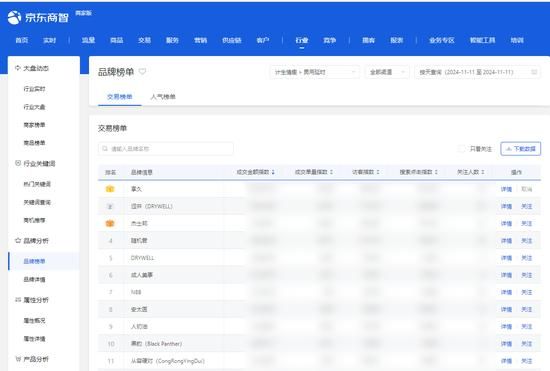Select 行业 in the top navigation
This screenshot has height=371, width=550.
click(x=302, y=40)
